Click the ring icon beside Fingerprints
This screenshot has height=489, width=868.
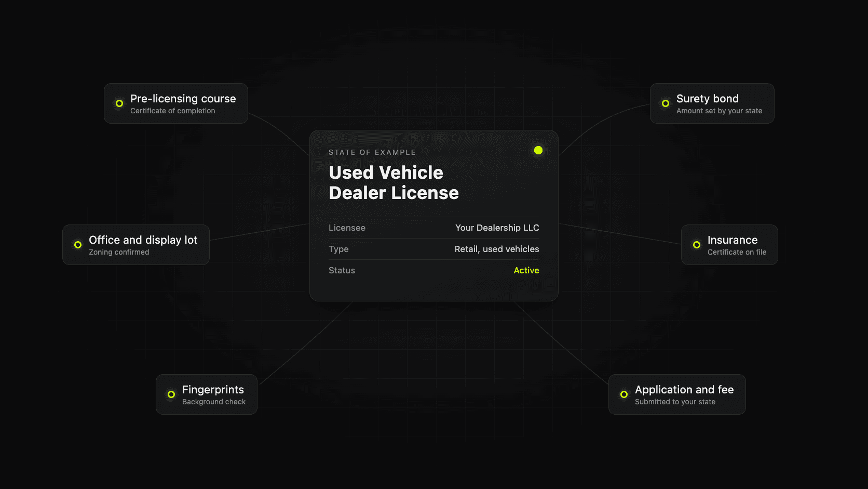(x=171, y=394)
